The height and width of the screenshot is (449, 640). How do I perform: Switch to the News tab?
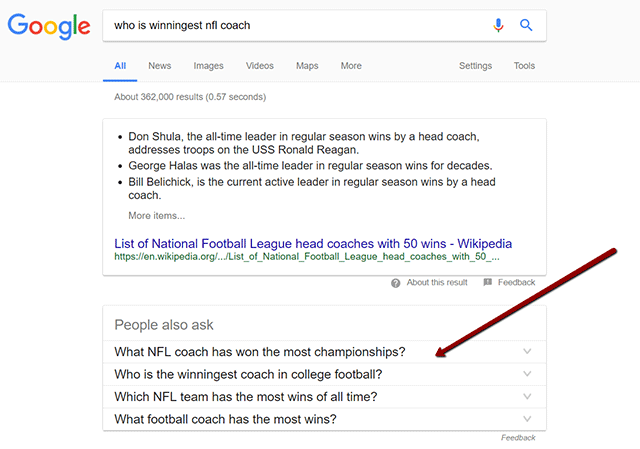click(160, 66)
